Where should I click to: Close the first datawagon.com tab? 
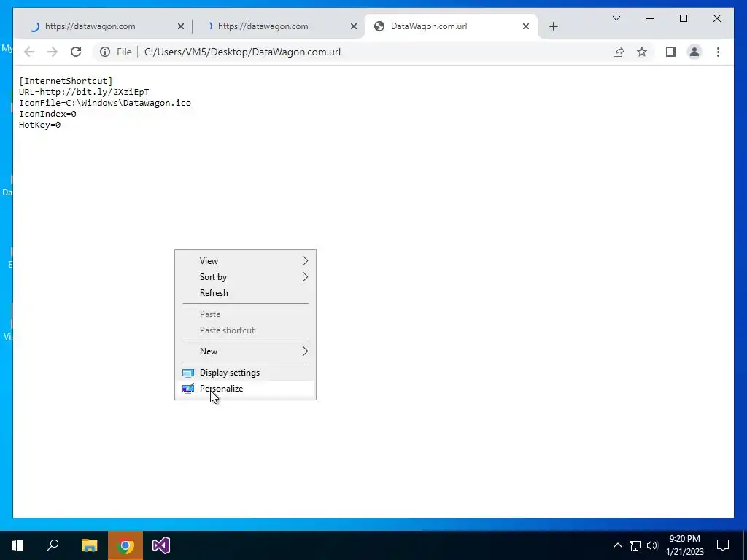click(181, 26)
